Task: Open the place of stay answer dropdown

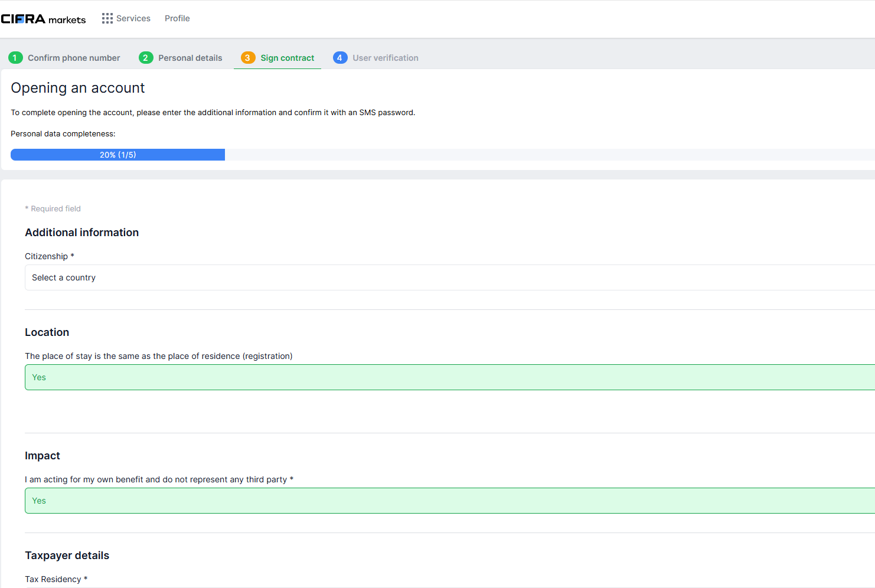Action: (236, 377)
